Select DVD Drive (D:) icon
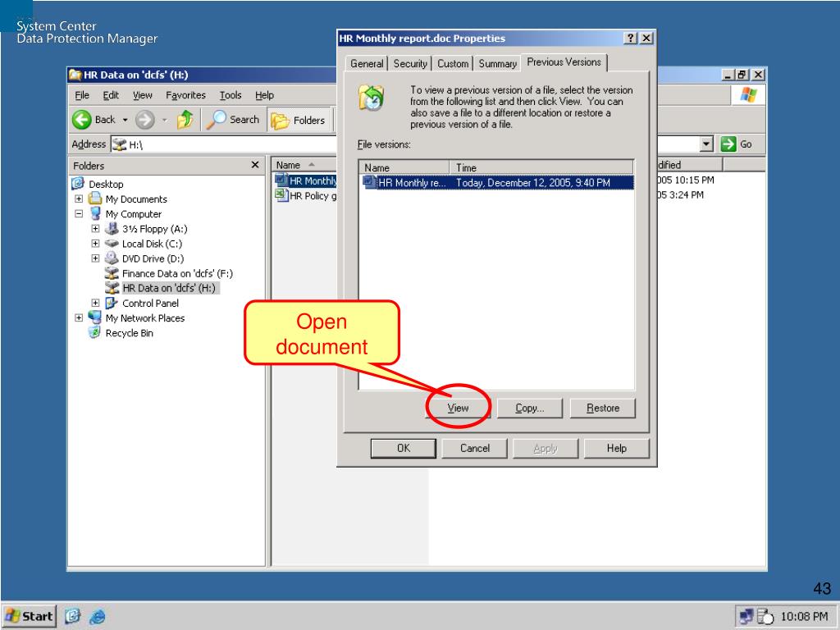Viewport: 840px width, 630px height. pyautogui.click(x=112, y=258)
